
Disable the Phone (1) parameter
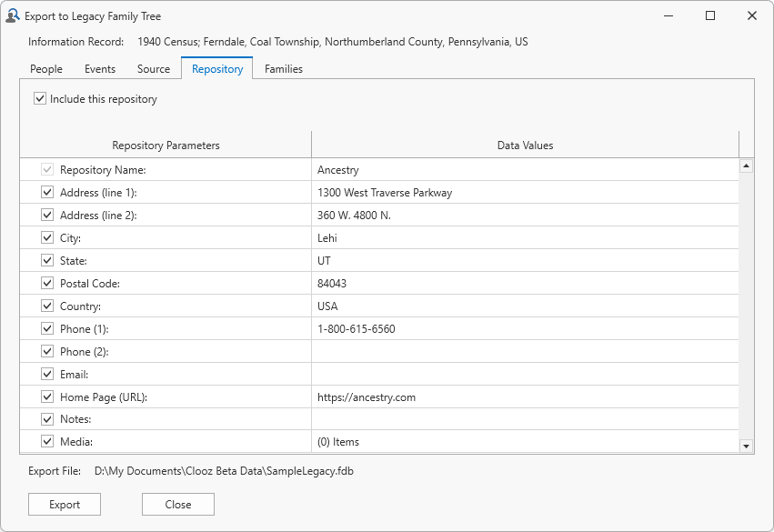pos(47,328)
